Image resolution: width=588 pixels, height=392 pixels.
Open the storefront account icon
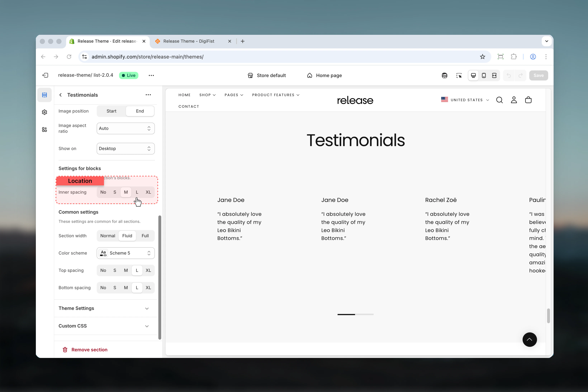514,100
